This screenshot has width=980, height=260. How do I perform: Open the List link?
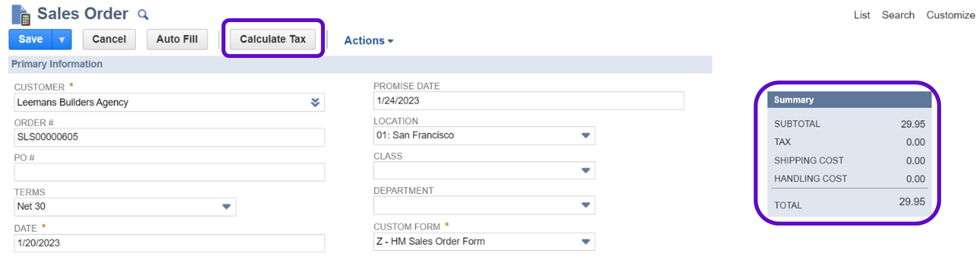pos(862,15)
